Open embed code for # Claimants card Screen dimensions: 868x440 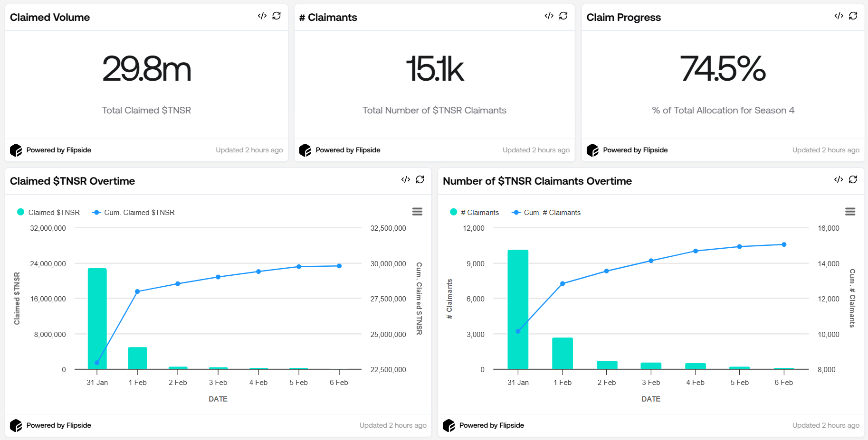(x=549, y=16)
